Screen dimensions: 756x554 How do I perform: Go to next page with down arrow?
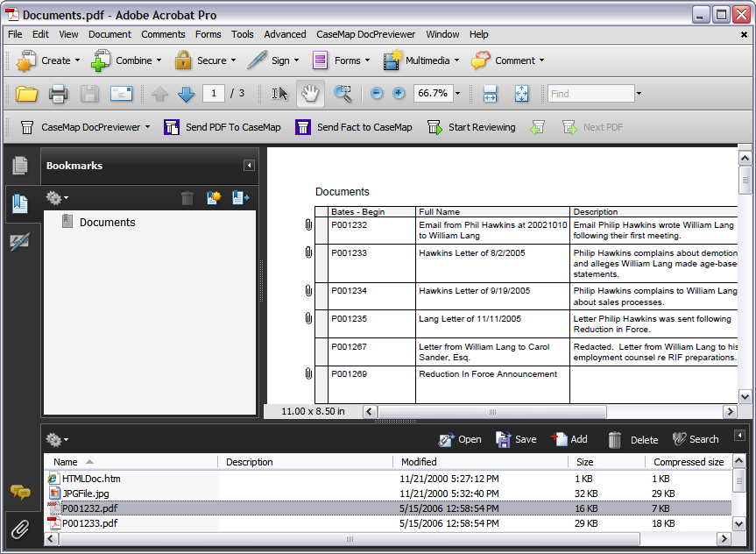(x=186, y=94)
